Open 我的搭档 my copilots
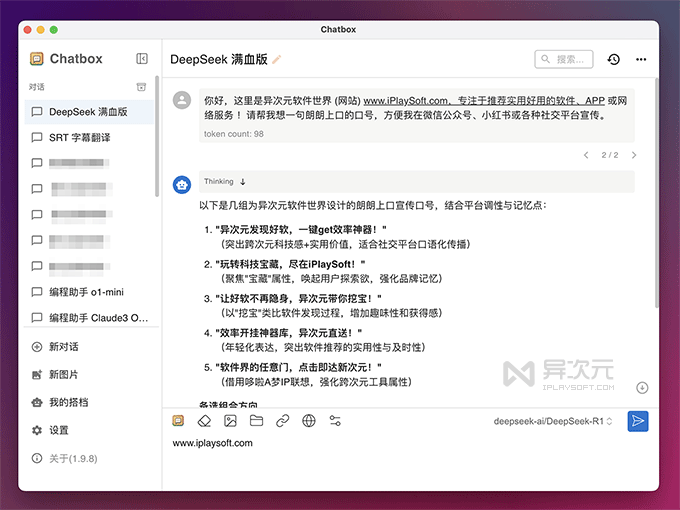This screenshot has width=680, height=510. click(x=89, y=402)
